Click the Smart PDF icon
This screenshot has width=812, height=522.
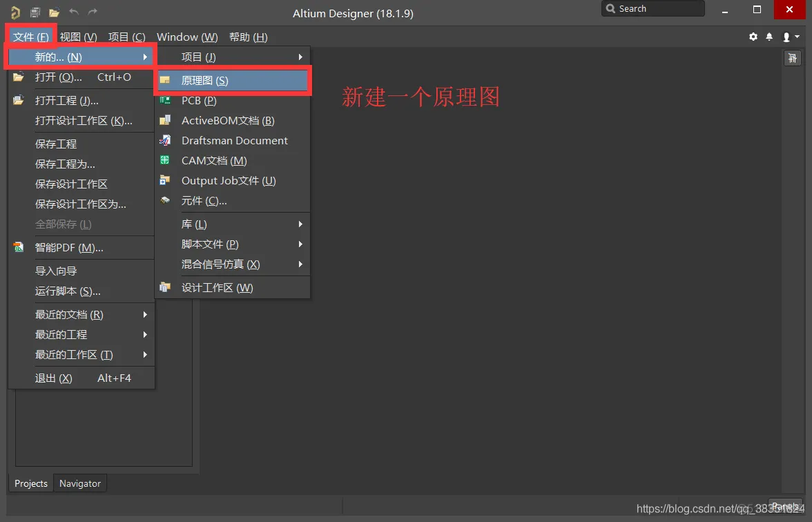click(19, 247)
